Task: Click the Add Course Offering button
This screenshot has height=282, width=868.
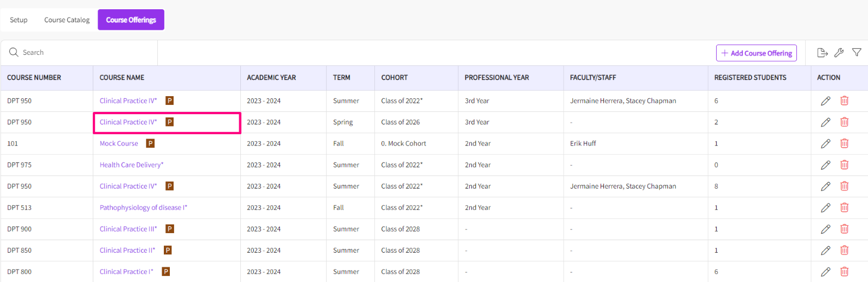Action: tap(756, 53)
